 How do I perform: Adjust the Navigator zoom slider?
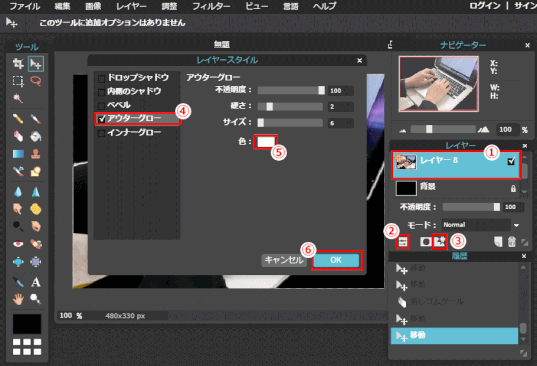pyautogui.click(x=443, y=129)
